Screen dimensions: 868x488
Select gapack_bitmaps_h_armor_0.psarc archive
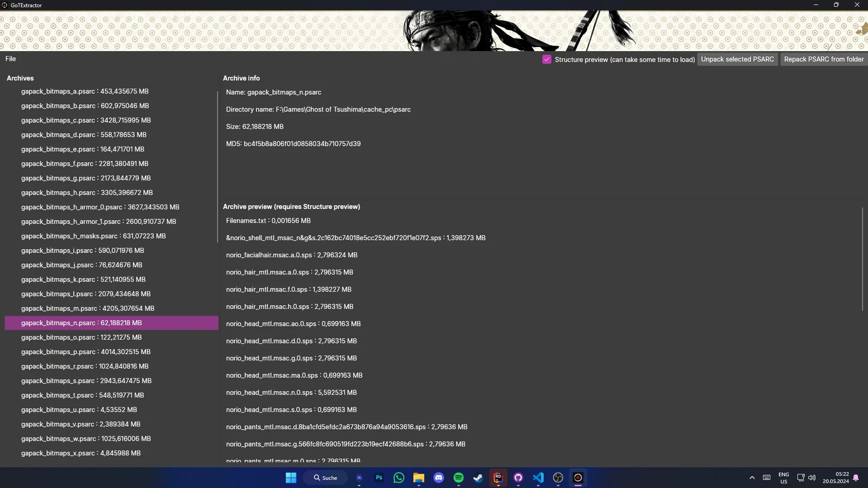point(111,207)
